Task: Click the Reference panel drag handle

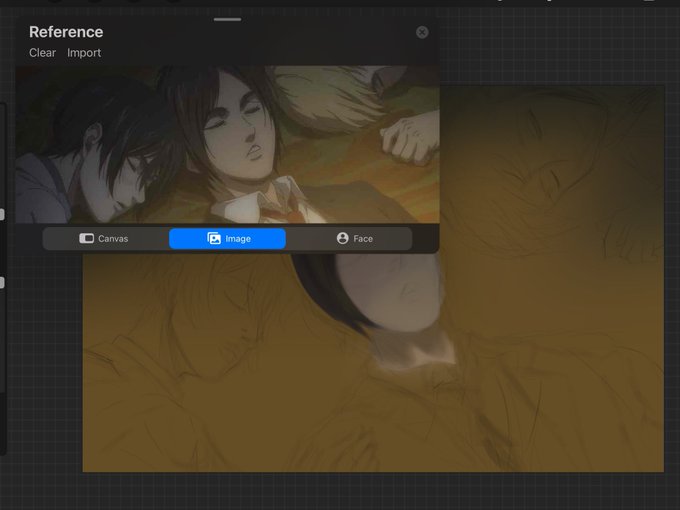Action: 227,20
